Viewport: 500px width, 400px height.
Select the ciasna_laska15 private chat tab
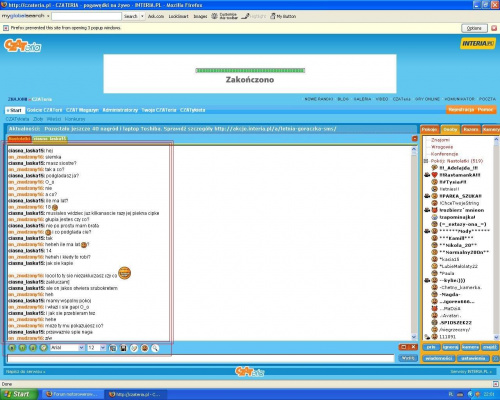click(x=50, y=139)
